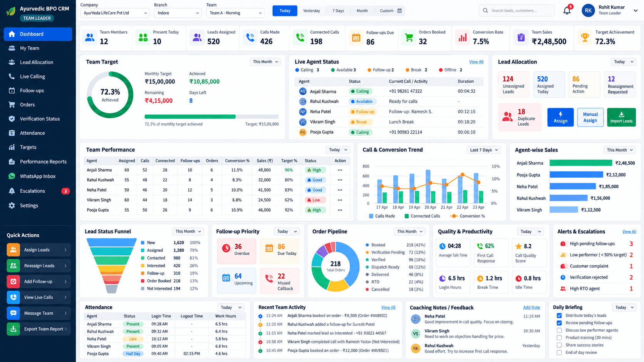
Task: Open Lead Allocation in the sidebar
Action: [x=38, y=62]
